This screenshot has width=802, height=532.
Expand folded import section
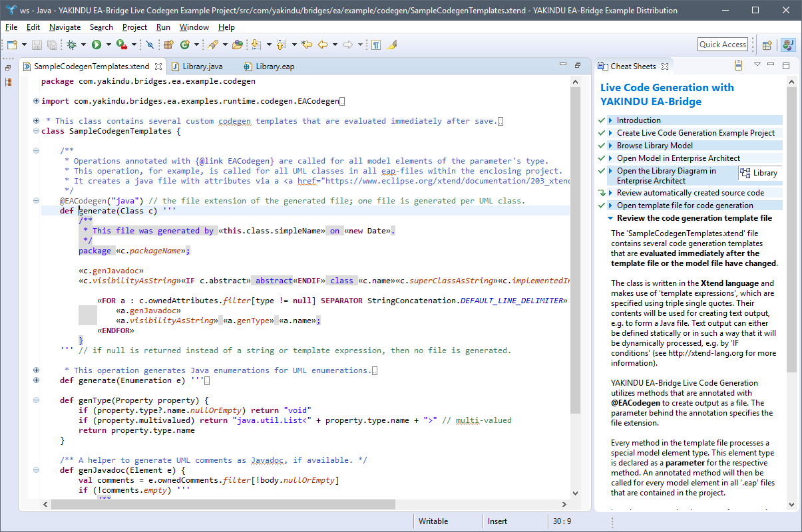(36, 101)
